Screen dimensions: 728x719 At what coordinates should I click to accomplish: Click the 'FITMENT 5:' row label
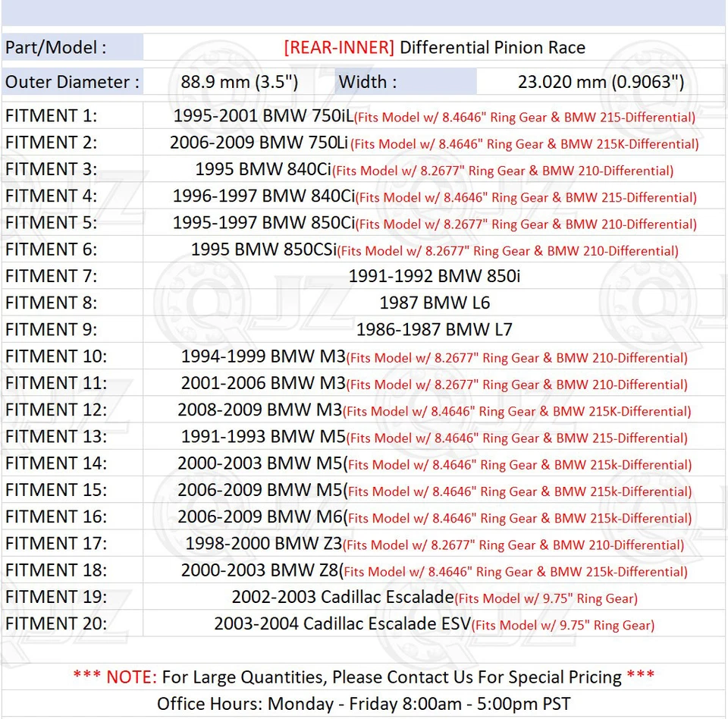52,222
